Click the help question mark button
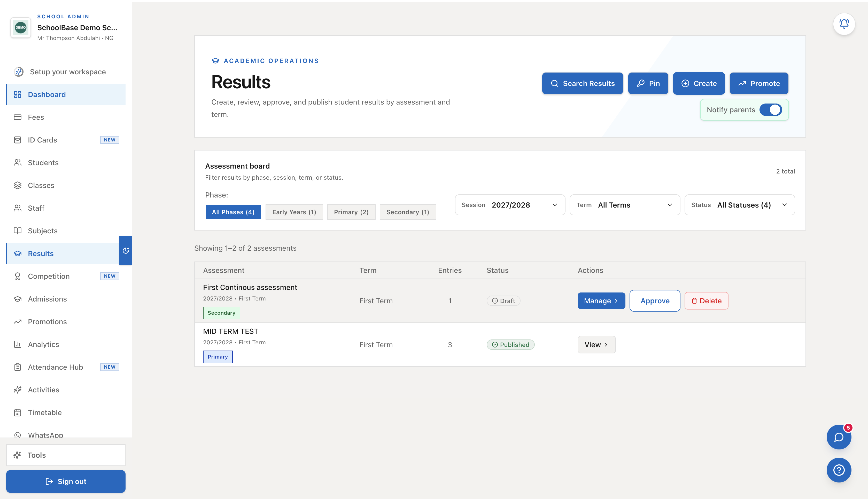 839,470
